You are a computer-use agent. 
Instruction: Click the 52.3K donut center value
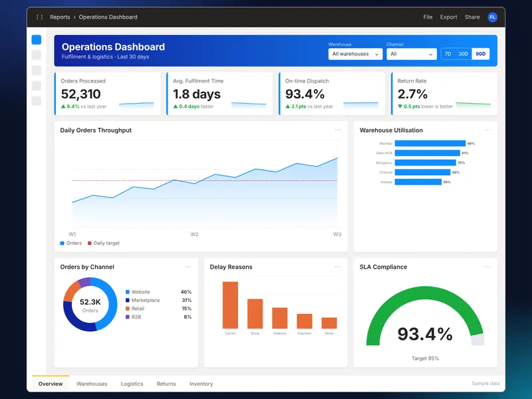[90, 302]
